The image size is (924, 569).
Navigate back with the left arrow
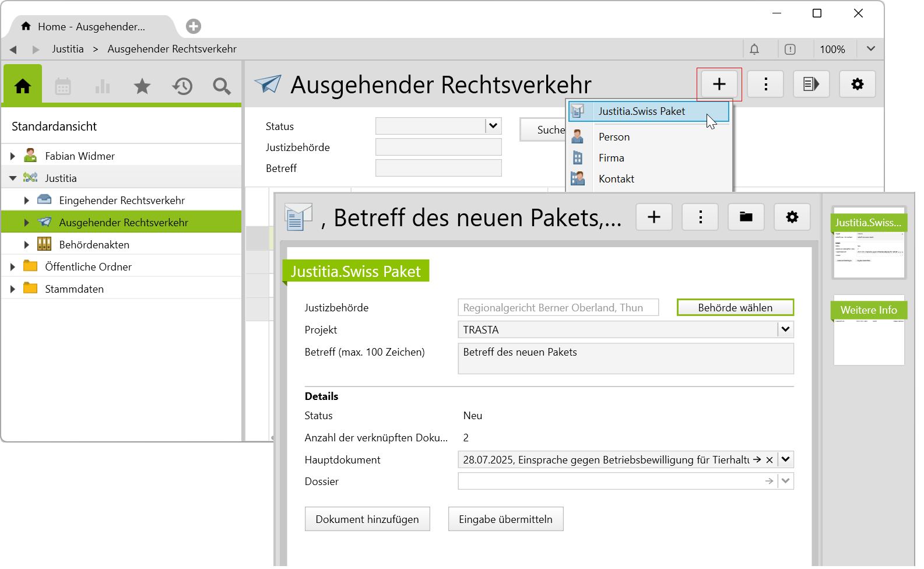click(13, 50)
